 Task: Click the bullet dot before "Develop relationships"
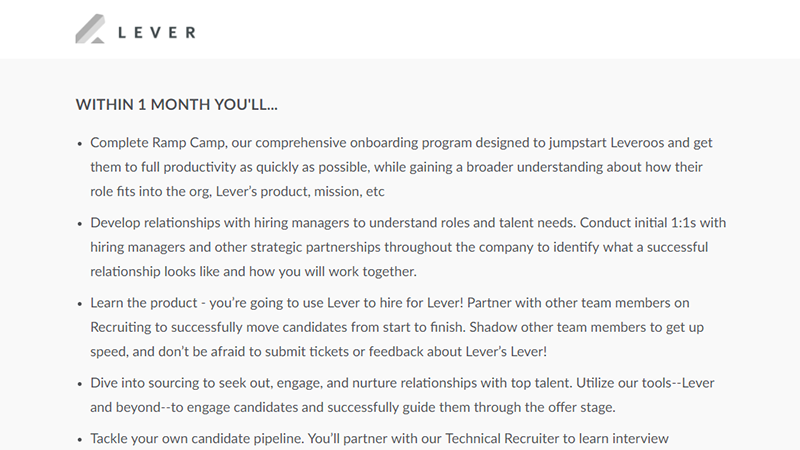tap(80, 224)
